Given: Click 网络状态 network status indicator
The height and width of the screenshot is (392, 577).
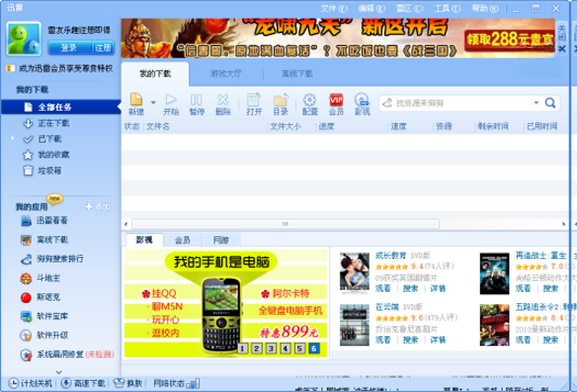Looking at the screenshot, I should 176,384.
